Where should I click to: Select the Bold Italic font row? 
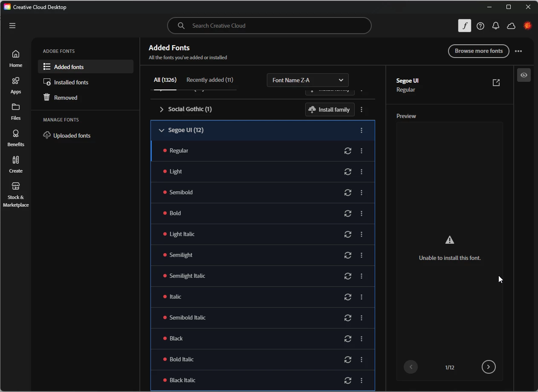pyautogui.click(x=263, y=360)
